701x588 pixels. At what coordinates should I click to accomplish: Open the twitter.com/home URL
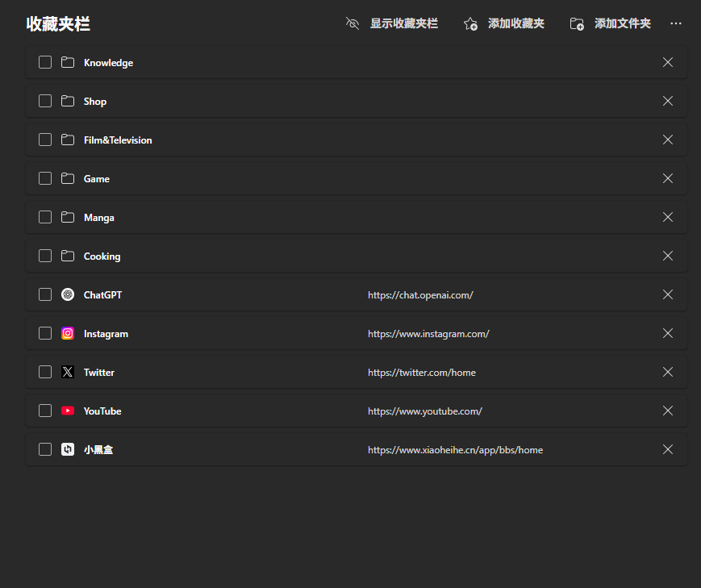click(422, 373)
